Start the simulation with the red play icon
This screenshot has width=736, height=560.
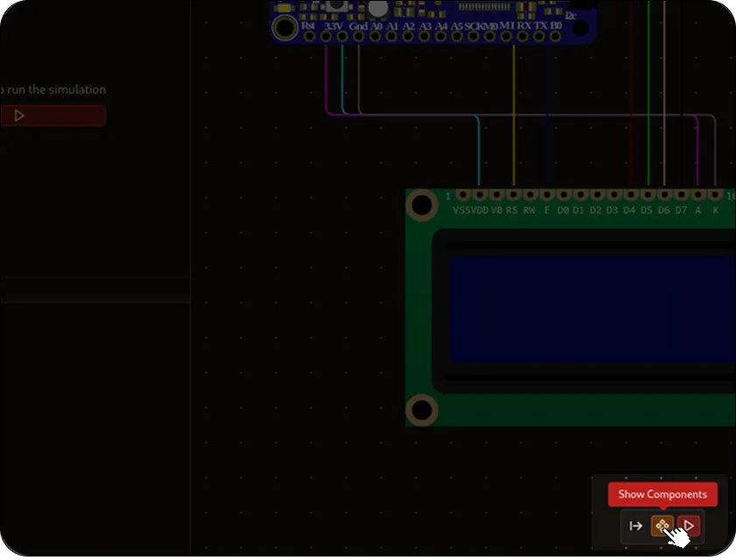click(x=690, y=526)
